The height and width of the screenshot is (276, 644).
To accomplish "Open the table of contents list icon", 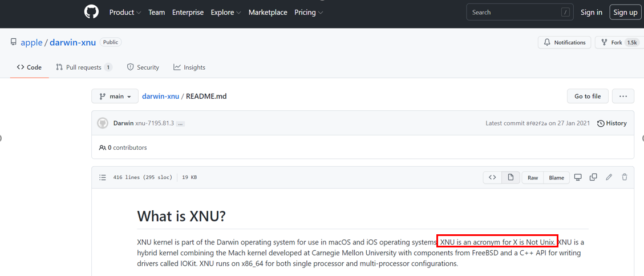I will tap(103, 177).
